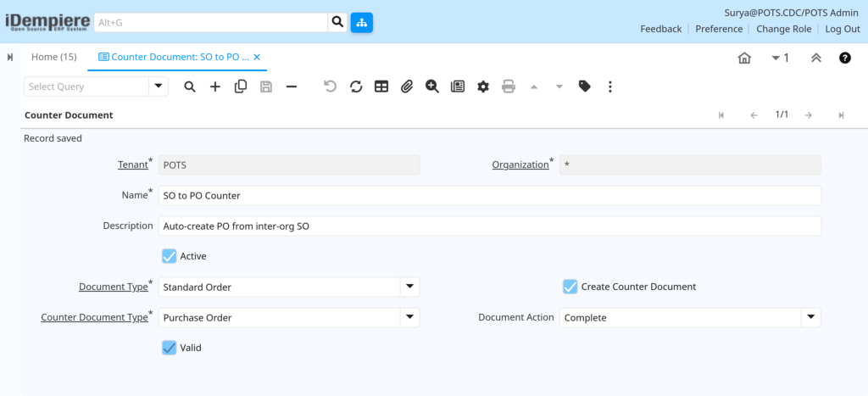Copy record using the duplicate icon
The image size is (868, 396).
pyautogui.click(x=241, y=86)
